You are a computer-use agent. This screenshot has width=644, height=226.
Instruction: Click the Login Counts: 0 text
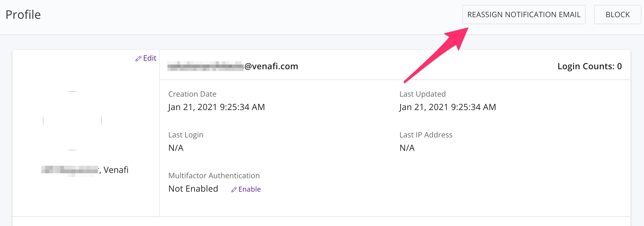pos(589,66)
